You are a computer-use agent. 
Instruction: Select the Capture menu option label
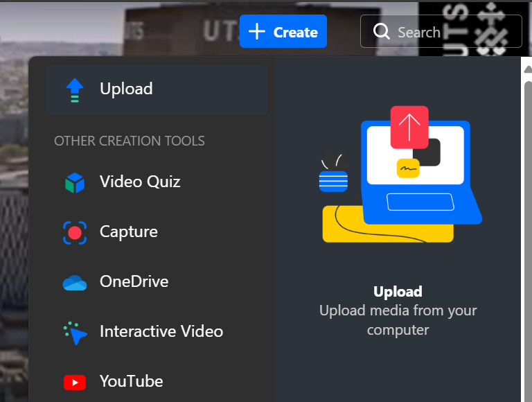[x=129, y=231]
